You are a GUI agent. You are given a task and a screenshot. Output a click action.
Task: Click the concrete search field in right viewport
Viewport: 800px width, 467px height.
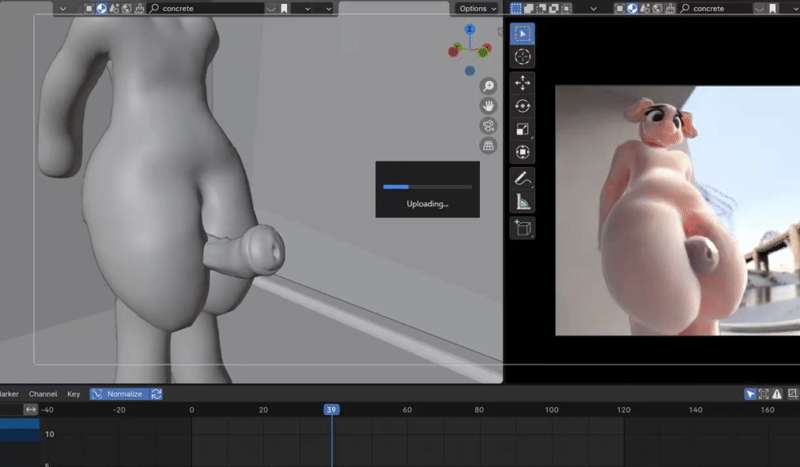[x=717, y=8]
